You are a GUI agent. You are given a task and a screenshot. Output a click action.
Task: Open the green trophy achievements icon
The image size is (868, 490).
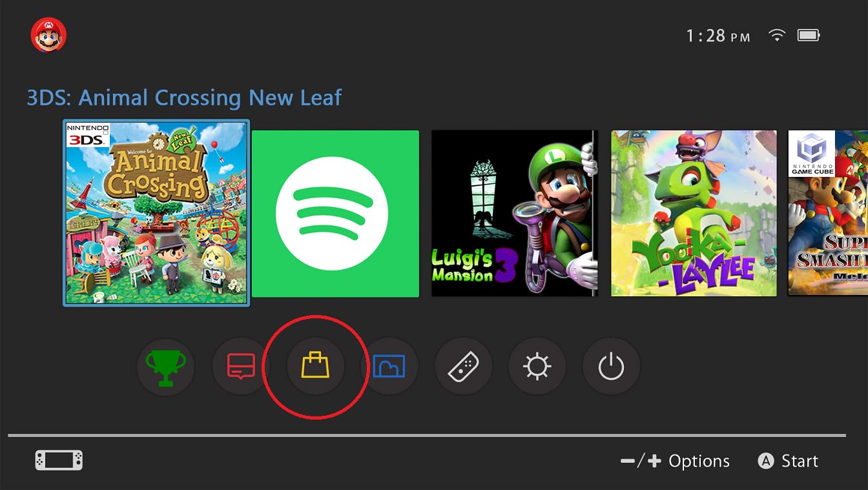(x=166, y=367)
